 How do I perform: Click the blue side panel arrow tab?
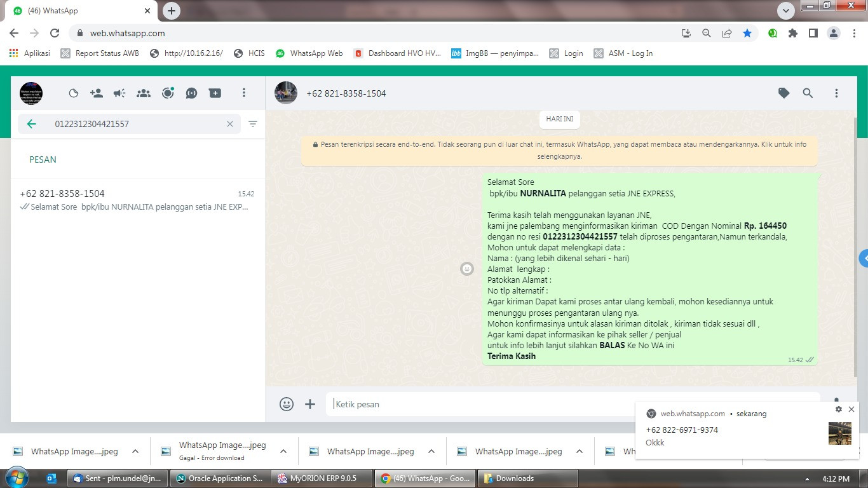click(x=864, y=259)
